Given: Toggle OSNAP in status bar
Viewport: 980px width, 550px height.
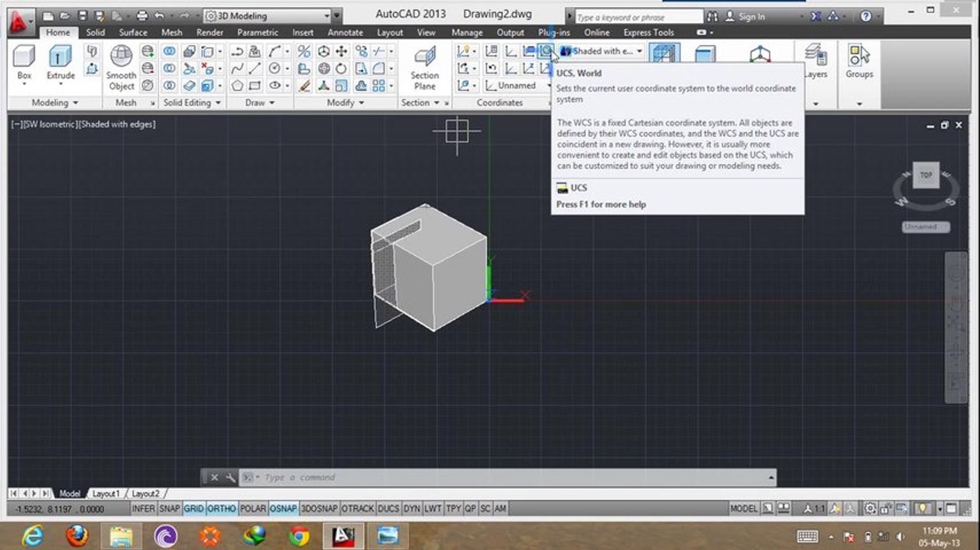Looking at the screenshot, I should pos(284,509).
